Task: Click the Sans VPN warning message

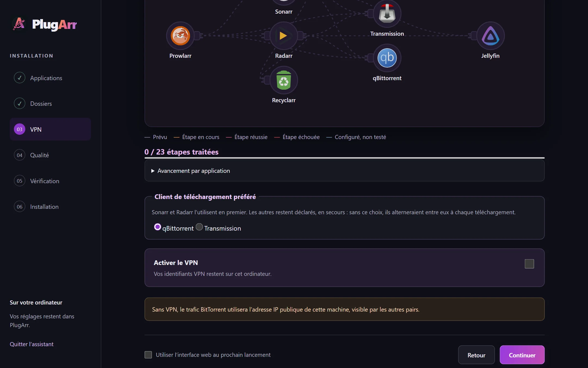Action: (x=344, y=309)
